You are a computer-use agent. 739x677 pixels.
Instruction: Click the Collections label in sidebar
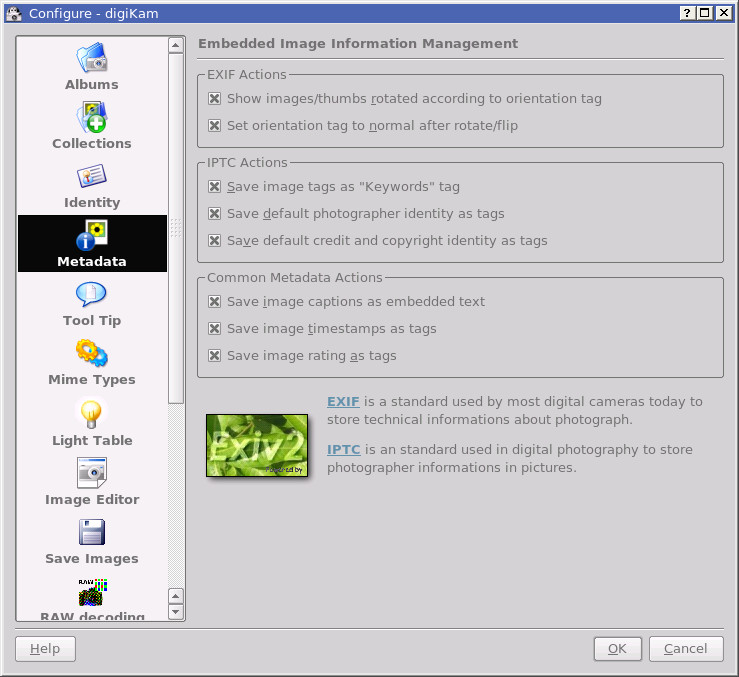[92, 143]
